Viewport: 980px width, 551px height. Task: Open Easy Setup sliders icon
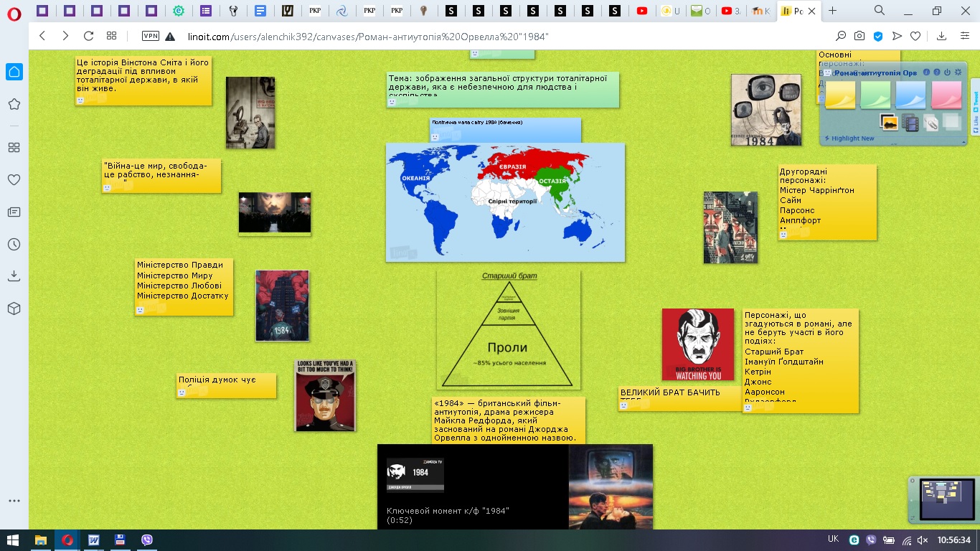click(963, 36)
